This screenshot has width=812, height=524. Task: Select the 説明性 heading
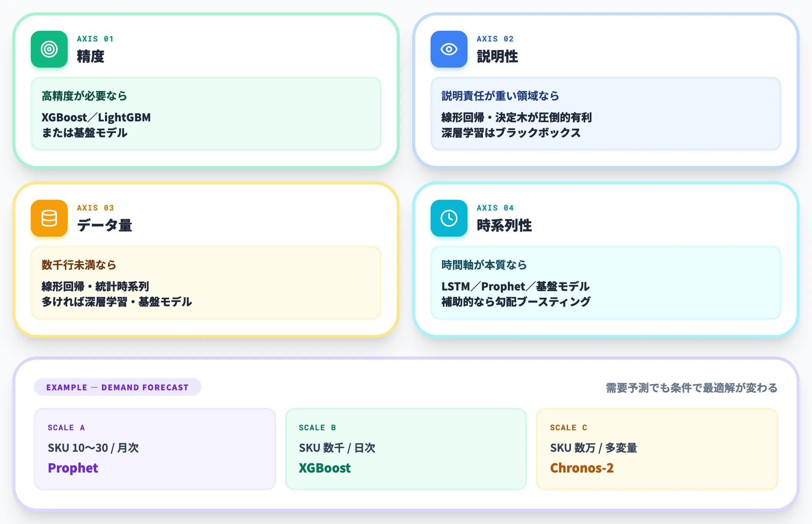pyautogui.click(x=497, y=56)
